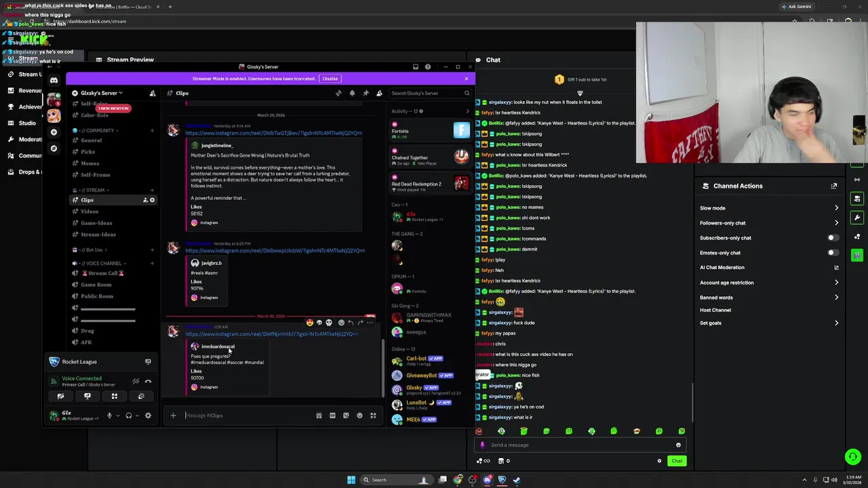Screen dimensions: 868x488
Task: Deafen headphones in Discord user panel
Action: click(128, 415)
